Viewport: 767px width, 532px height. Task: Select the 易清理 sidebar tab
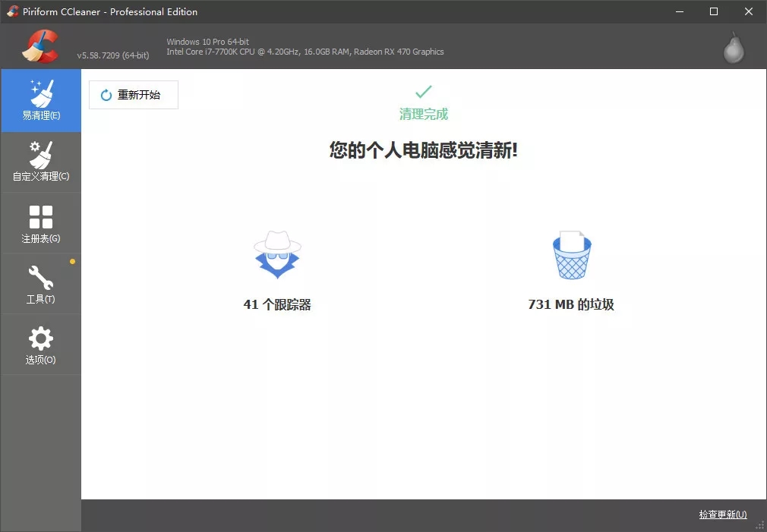click(41, 100)
